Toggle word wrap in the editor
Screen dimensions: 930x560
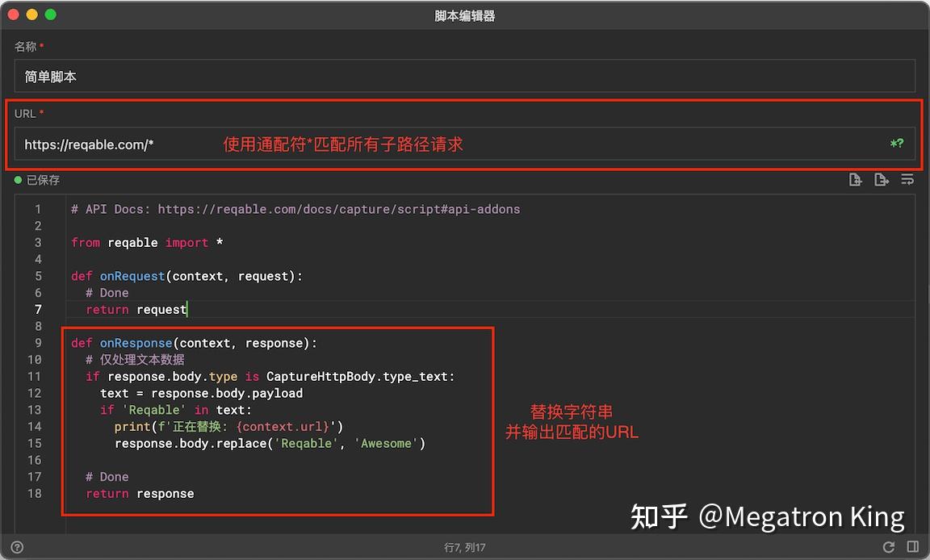coord(907,179)
